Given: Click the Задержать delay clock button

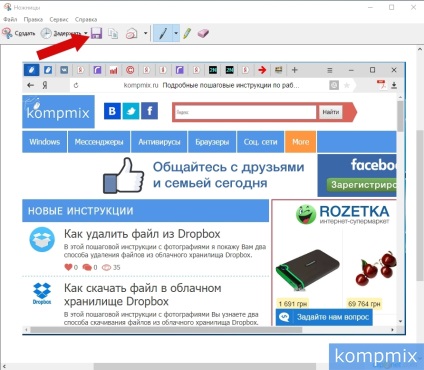Looking at the screenshot, I should 60,33.
